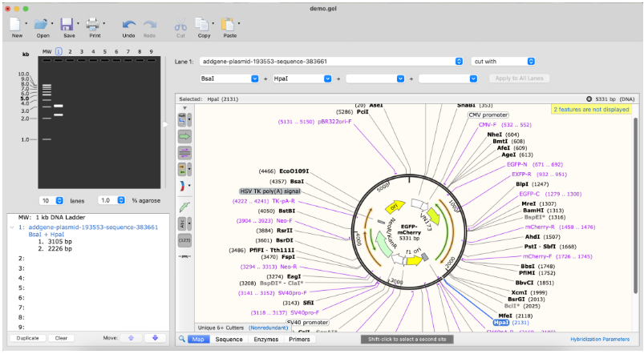This screenshot has height=354, width=644.
Task: Click the Copy icon
Action: [201, 24]
